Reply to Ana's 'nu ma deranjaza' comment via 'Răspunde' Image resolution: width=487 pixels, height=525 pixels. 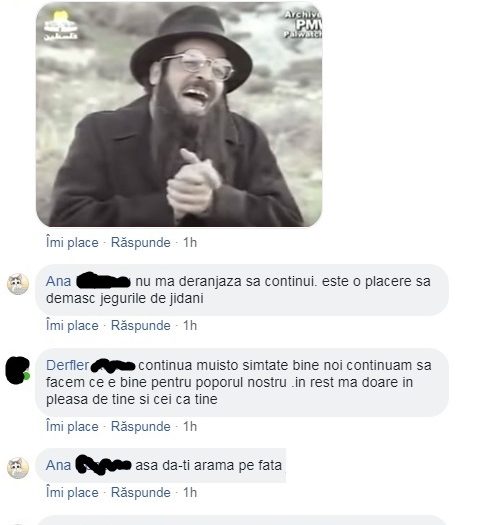[141, 325]
